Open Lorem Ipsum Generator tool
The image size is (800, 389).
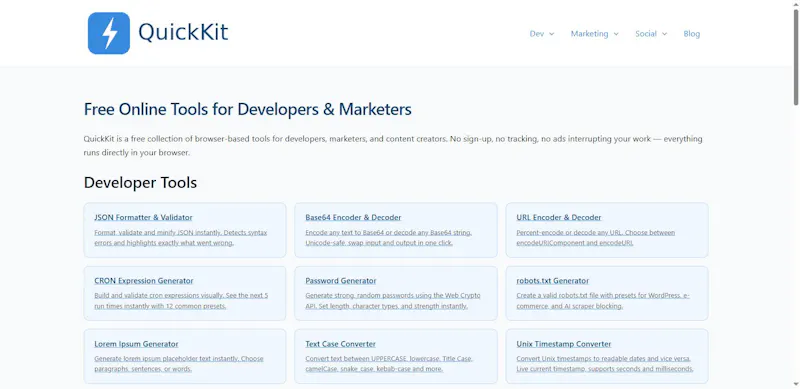136,344
